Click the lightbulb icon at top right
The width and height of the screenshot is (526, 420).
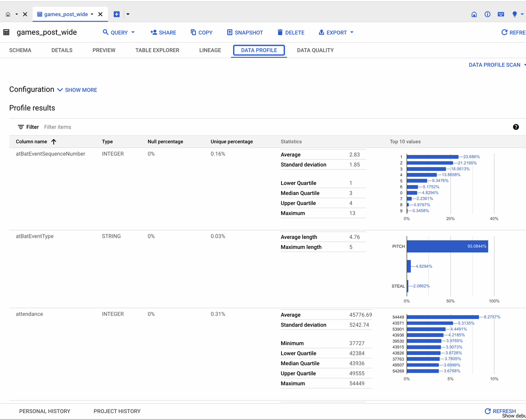click(515, 14)
